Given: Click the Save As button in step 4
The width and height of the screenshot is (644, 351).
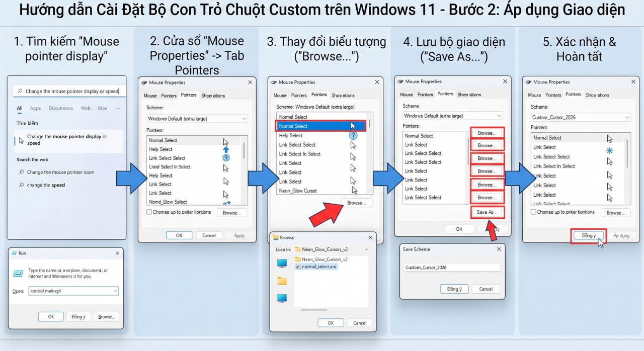Looking at the screenshot, I should tap(487, 212).
